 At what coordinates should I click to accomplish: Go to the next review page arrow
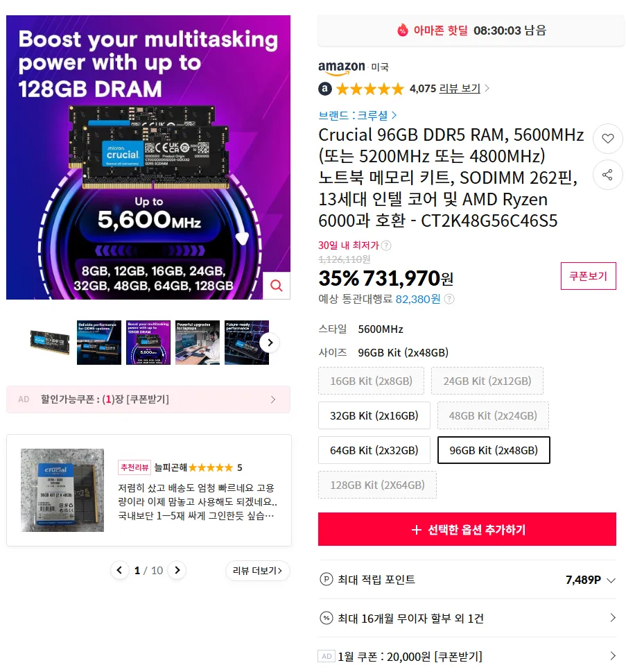177,571
